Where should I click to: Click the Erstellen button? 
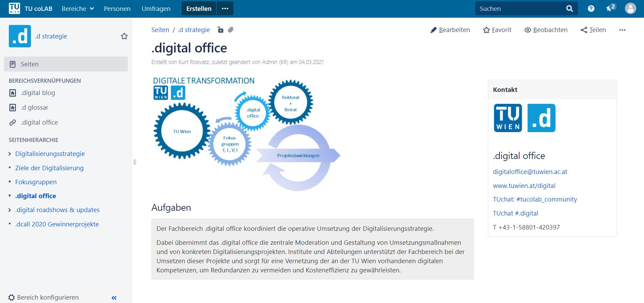pyautogui.click(x=199, y=9)
